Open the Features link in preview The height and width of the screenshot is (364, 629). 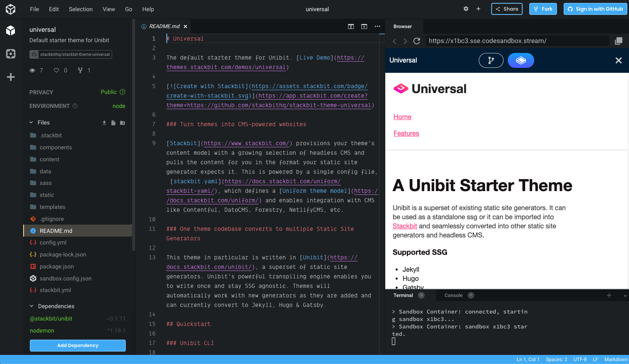point(406,133)
